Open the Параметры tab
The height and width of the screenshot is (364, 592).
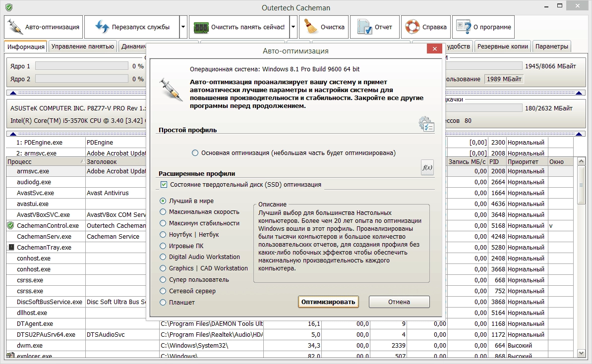pos(552,47)
